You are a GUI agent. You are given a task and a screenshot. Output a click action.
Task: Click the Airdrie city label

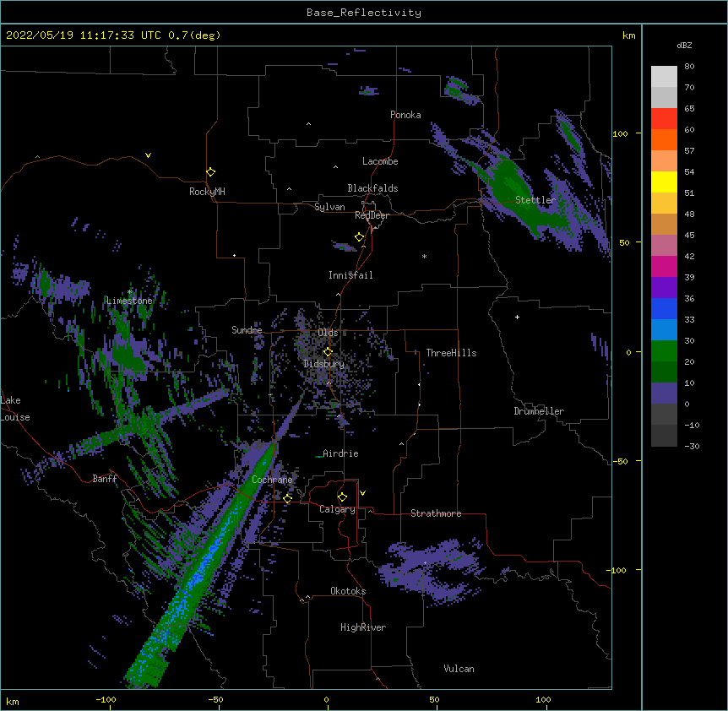[340, 453]
